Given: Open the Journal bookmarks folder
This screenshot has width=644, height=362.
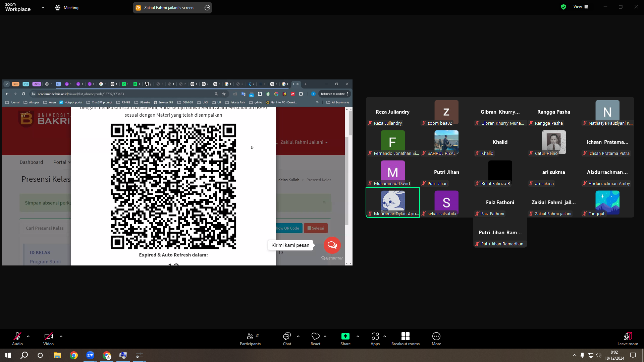Looking at the screenshot, I should [12, 103].
